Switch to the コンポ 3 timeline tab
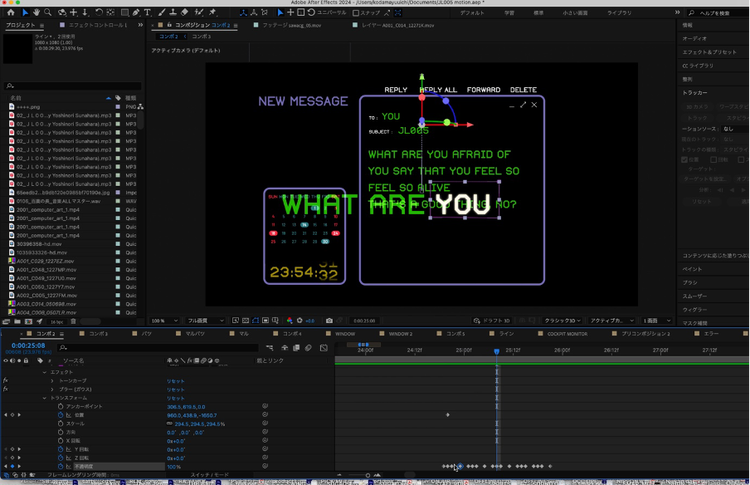The width and height of the screenshot is (750, 485). [99, 333]
